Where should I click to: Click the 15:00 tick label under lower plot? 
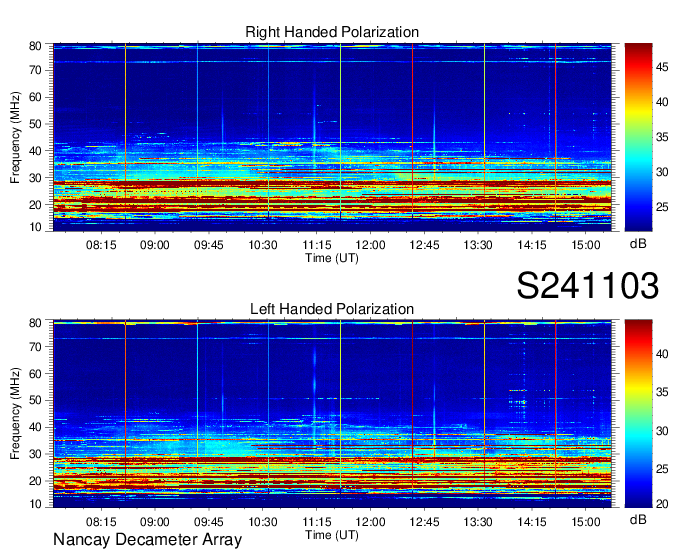coord(585,522)
